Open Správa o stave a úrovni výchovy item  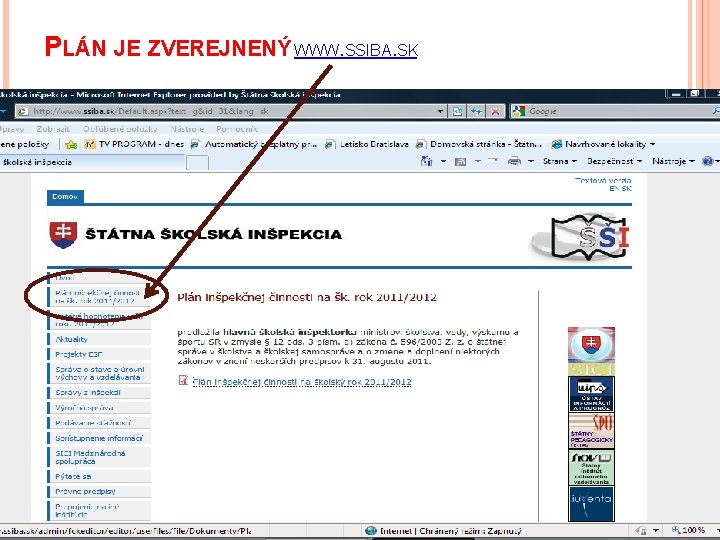[100, 373]
